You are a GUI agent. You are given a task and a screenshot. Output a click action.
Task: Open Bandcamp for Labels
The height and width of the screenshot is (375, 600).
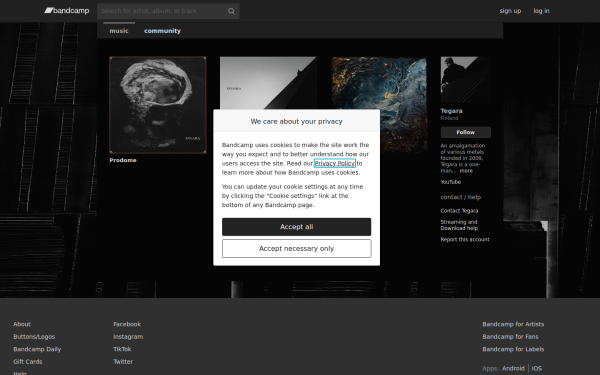coord(513,349)
